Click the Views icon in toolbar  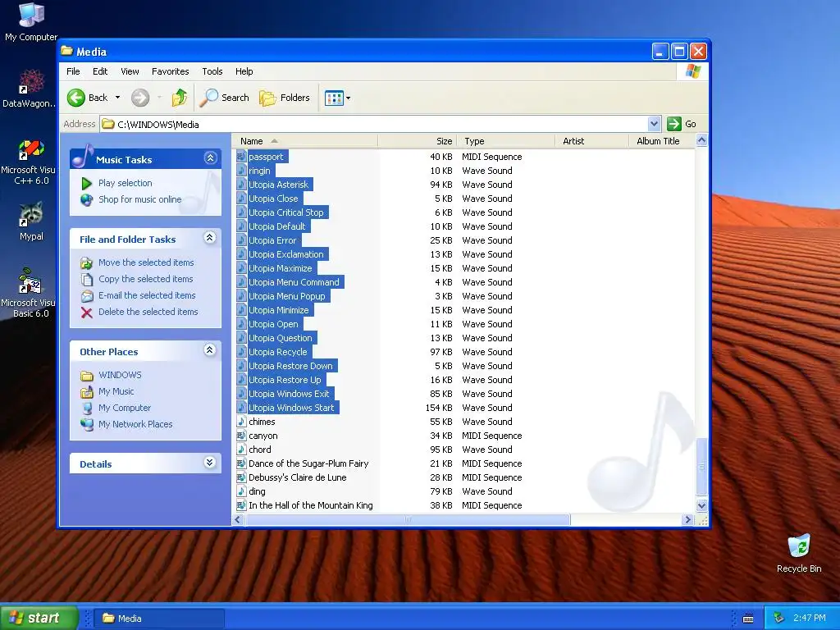[334, 98]
